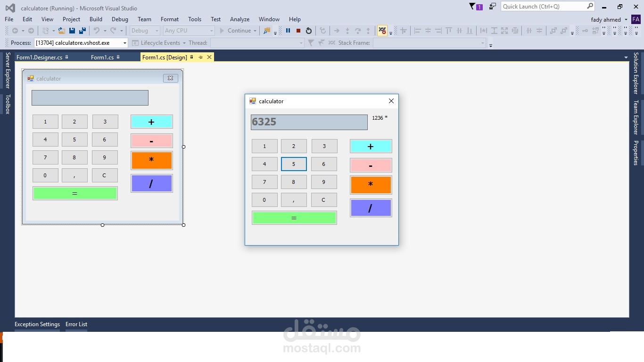Click the Save All toolbar icon
The image size is (644, 362).
click(x=82, y=31)
